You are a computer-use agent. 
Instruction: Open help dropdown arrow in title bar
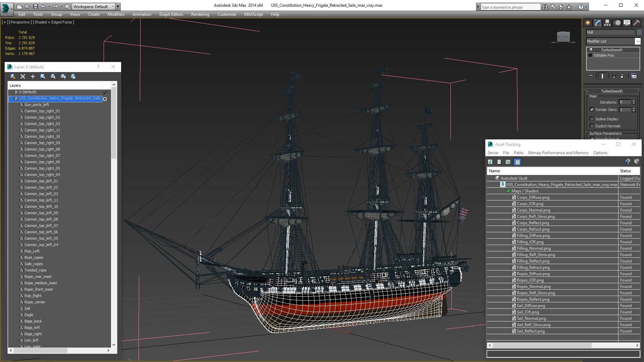(586, 7)
